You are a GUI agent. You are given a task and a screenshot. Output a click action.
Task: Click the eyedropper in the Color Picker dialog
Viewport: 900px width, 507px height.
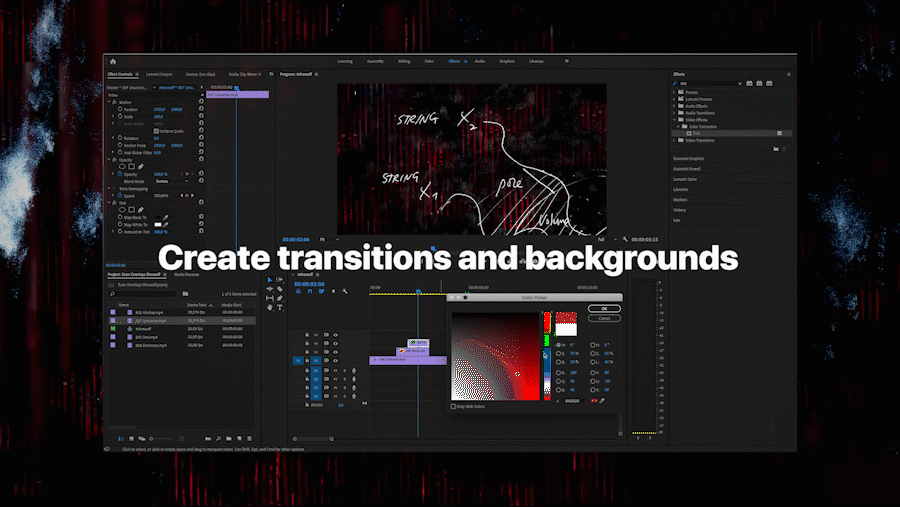point(603,400)
